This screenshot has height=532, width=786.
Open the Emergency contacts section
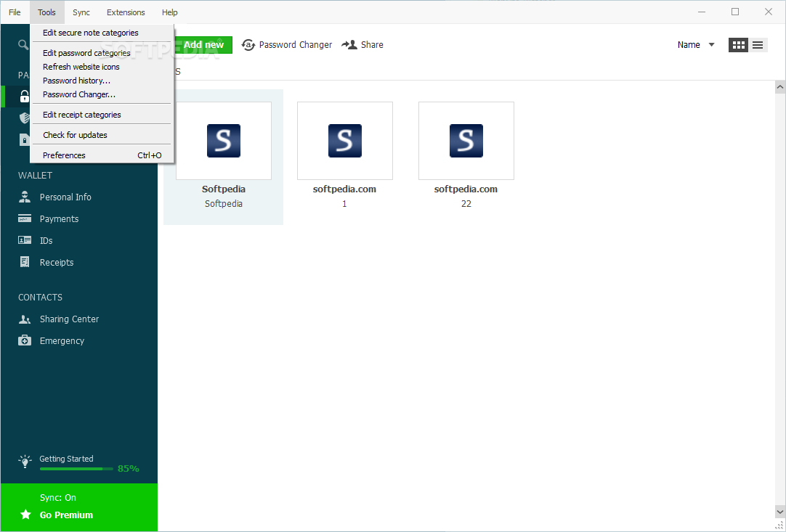62,340
